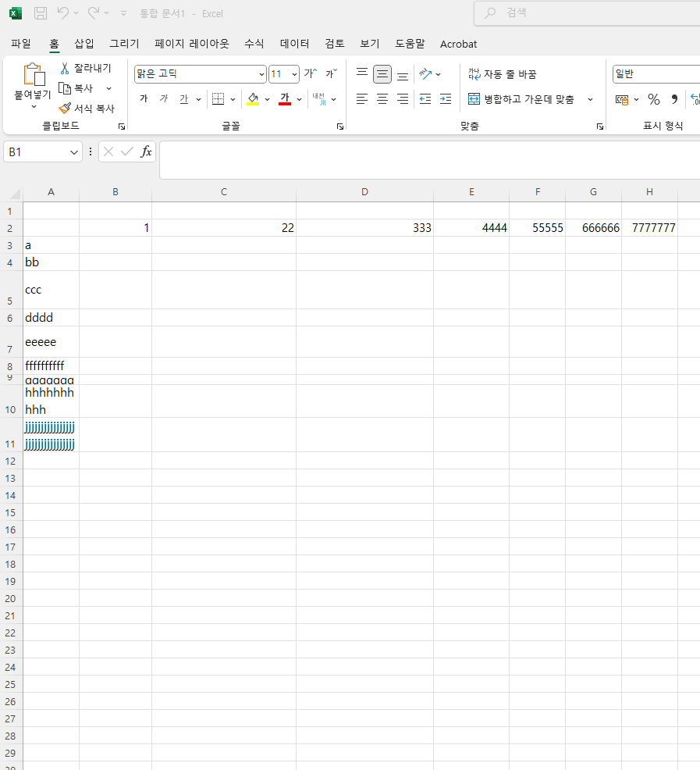700x770 pixels.
Task: Click into the formula bar input
Action: tap(429, 160)
